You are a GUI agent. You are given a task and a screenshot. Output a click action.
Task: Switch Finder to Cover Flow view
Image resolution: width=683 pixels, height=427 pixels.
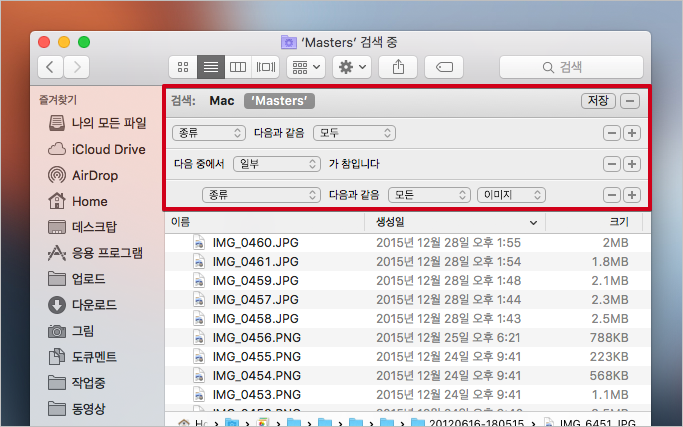tap(265, 67)
